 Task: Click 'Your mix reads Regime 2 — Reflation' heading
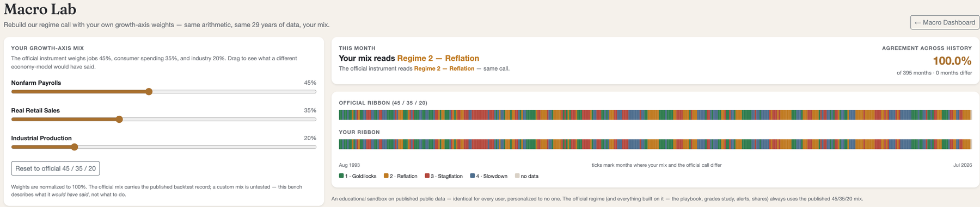pos(409,58)
